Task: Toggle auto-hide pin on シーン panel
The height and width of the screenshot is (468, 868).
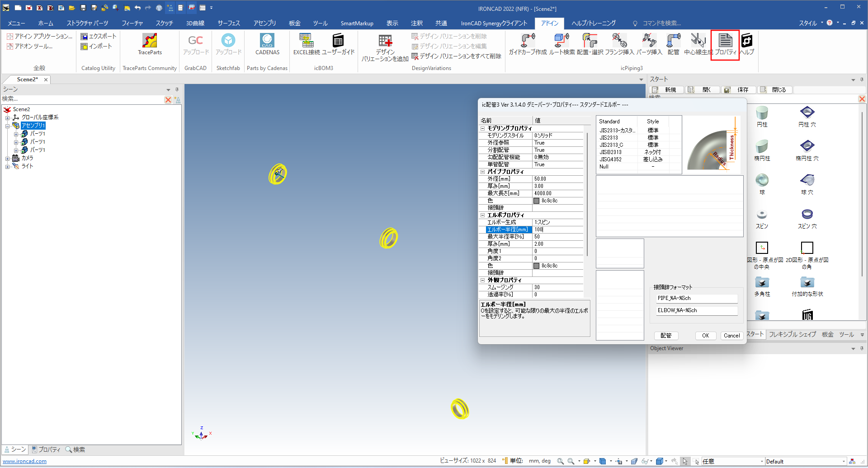Action: pyautogui.click(x=177, y=89)
